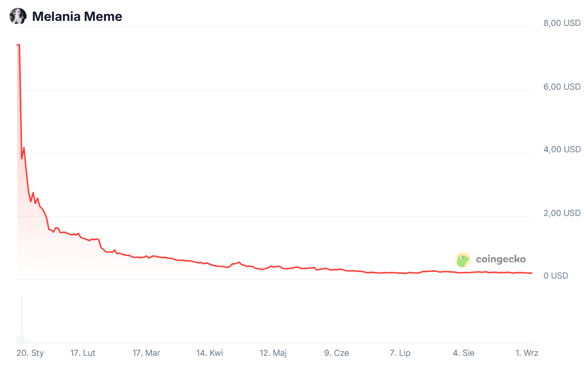The height and width of the screenshot is (366, 588).
Task: Select the 1. Wrz date axis label
Action: tap(527, 353)
